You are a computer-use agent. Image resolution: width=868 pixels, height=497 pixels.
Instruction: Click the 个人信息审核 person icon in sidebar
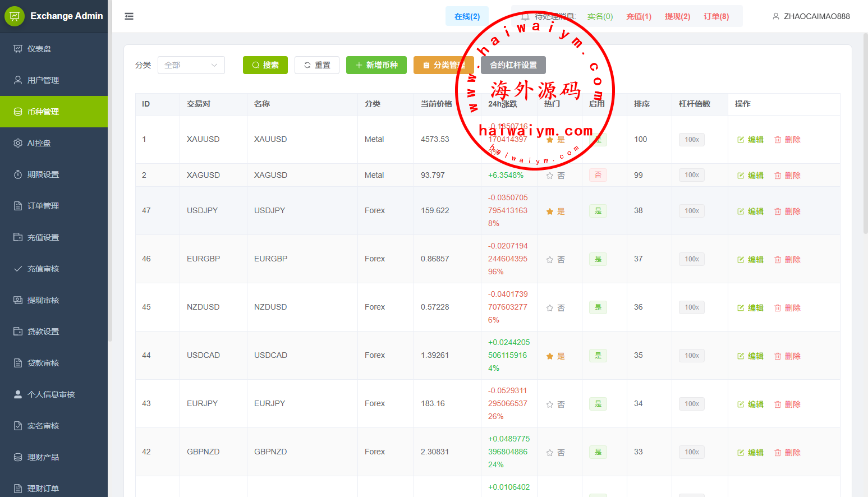pos(18,394)
